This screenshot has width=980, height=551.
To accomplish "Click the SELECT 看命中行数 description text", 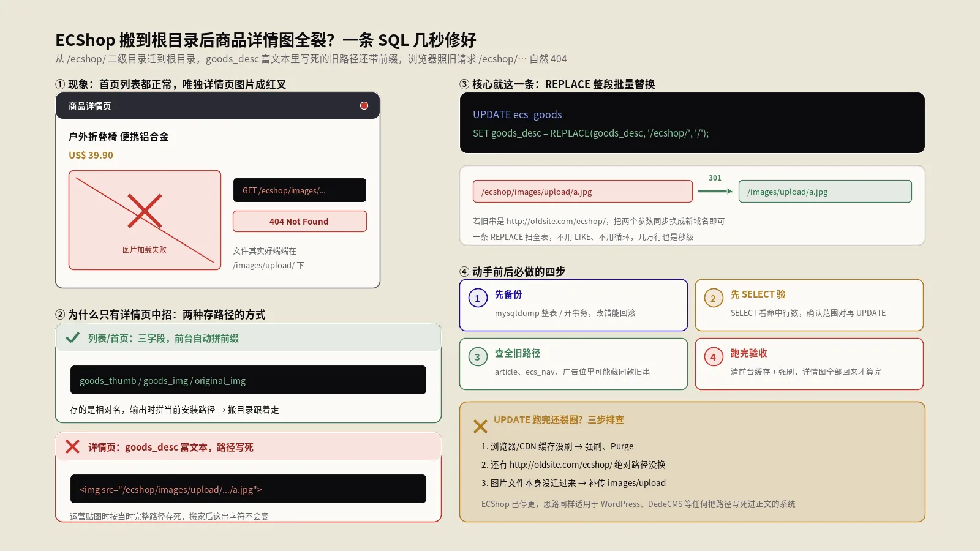I will tap(808, 313).
